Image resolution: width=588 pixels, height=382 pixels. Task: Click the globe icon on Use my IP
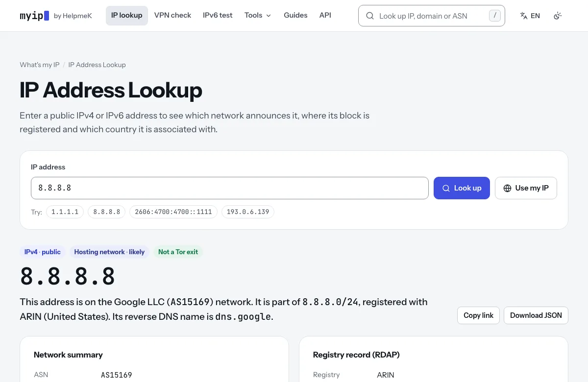click(507, 188)
